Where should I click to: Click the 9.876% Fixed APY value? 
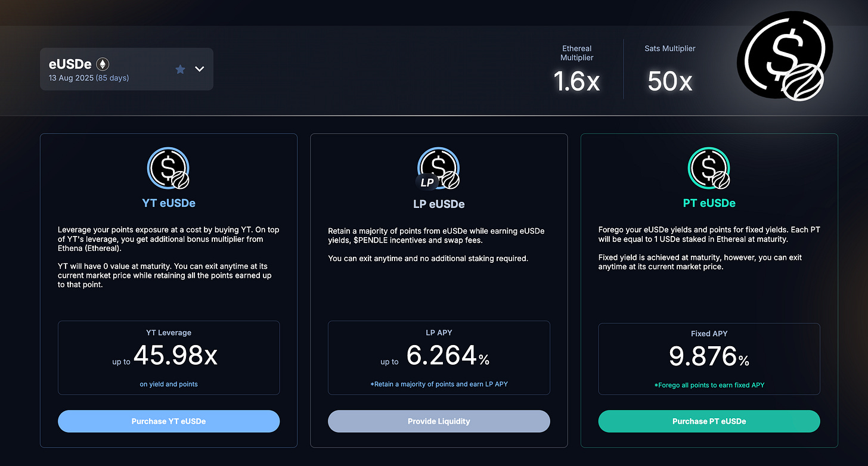pyautogui.click(x=709, y=356)
